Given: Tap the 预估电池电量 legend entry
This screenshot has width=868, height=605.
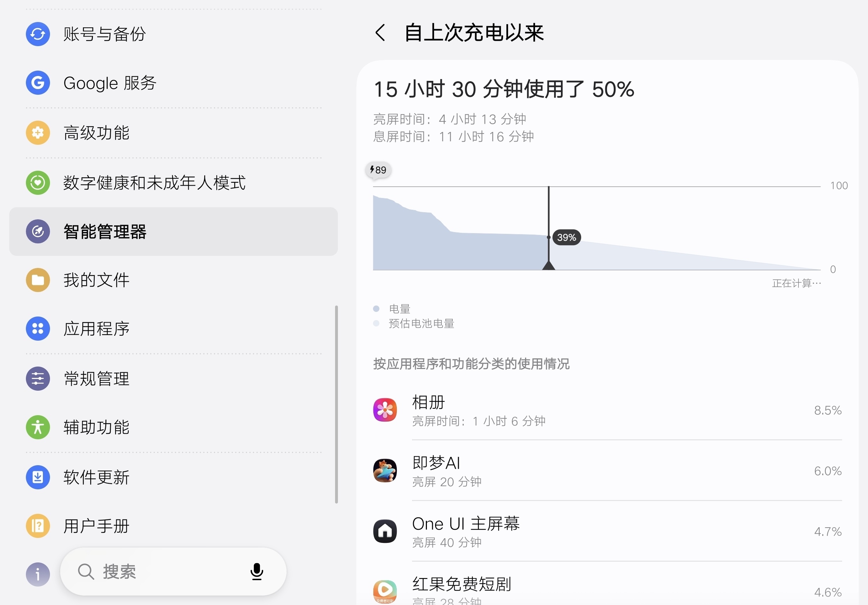Looking at the screenshot, I should (414, 324).
